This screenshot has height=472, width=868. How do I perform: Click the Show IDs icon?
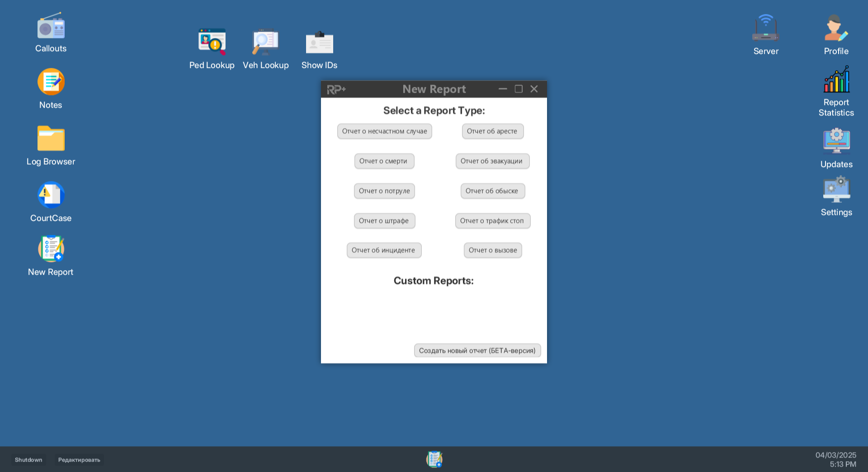coord(319,42)
